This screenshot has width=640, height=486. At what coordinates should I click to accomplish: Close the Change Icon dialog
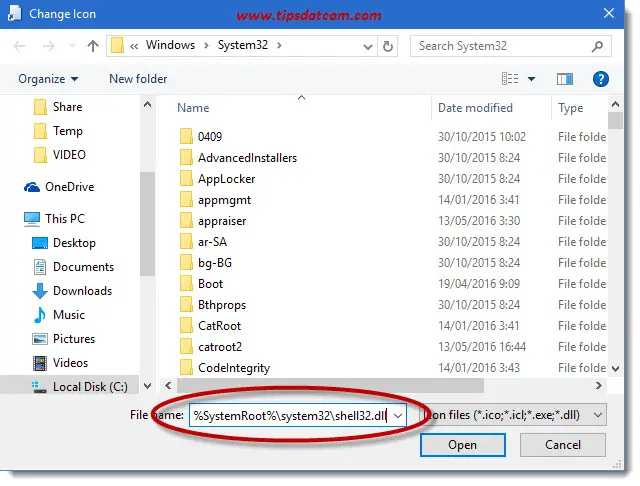pos(609,13)
